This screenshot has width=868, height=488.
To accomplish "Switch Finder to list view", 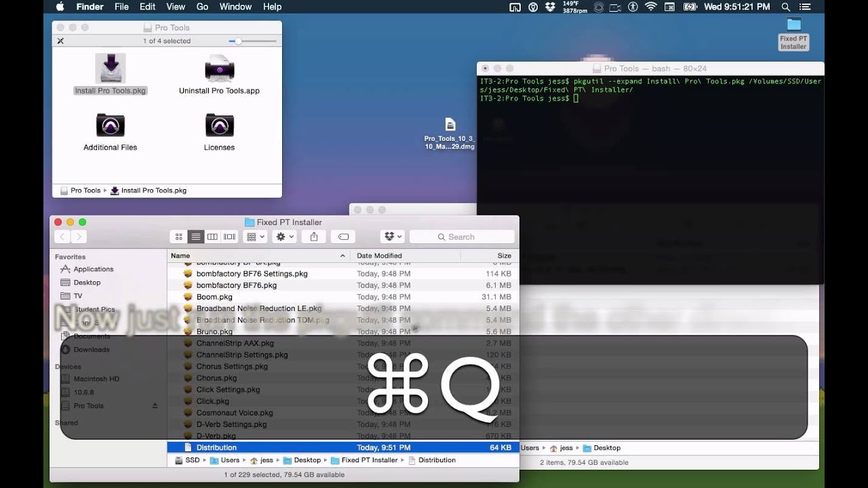I will (x=196, y=237).
